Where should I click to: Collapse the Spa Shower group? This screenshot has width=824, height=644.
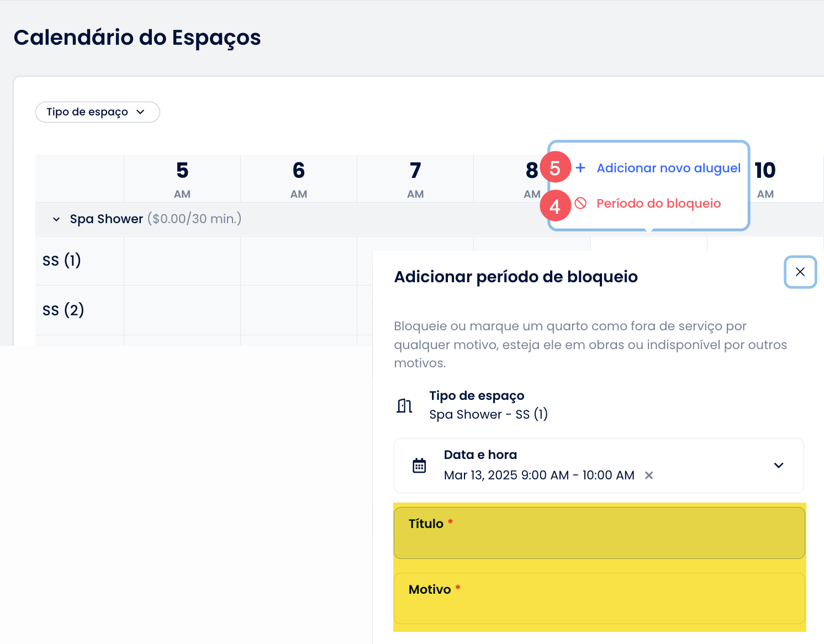(x=56, y=219)
